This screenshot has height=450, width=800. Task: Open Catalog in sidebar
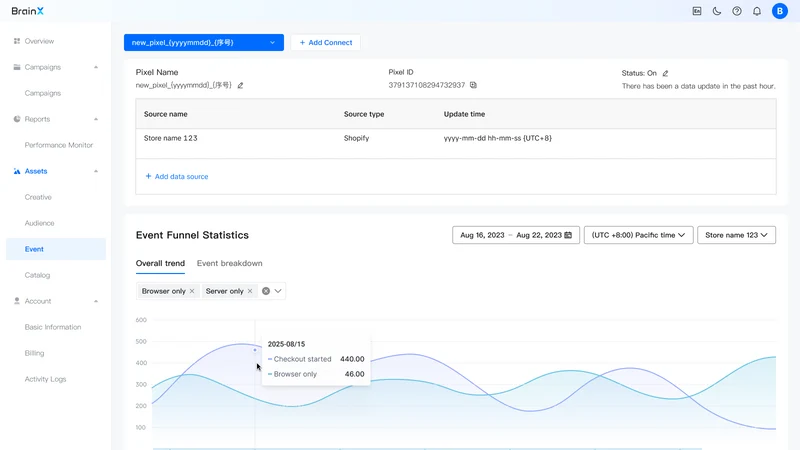pyautogui.click(x=37, y=275)
